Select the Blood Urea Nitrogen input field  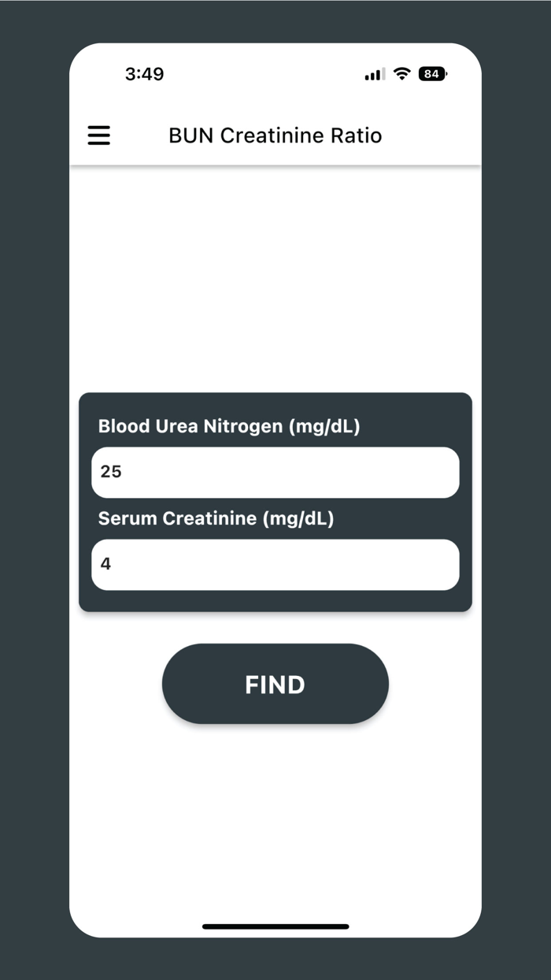coord(275,472)
